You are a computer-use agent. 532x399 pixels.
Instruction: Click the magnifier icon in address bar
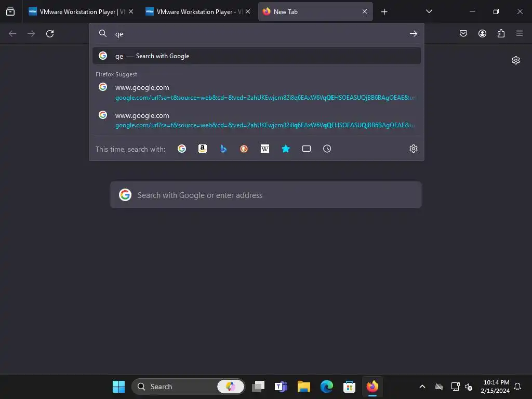tap(103, 33)
